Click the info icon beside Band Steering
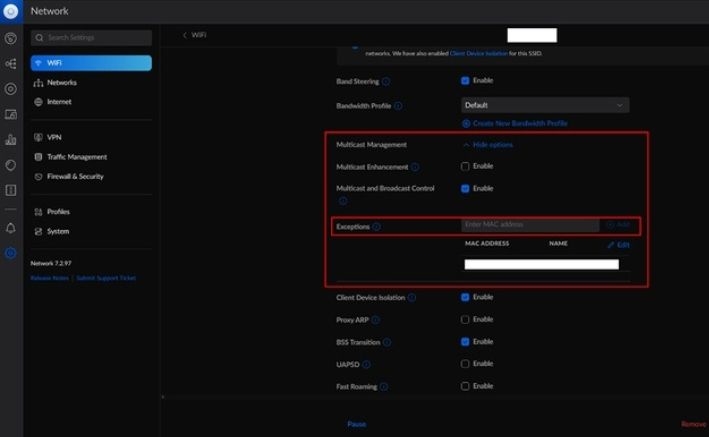 386,81
